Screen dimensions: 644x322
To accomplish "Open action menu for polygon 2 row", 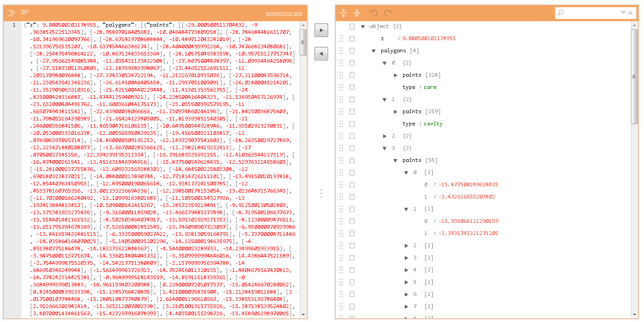I will pos(352,136).
